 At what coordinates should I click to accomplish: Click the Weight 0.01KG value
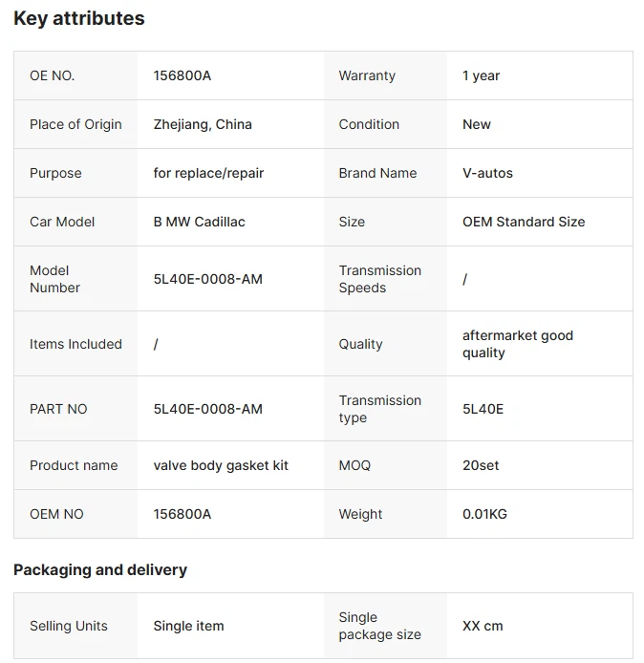(x=484, y=514)
